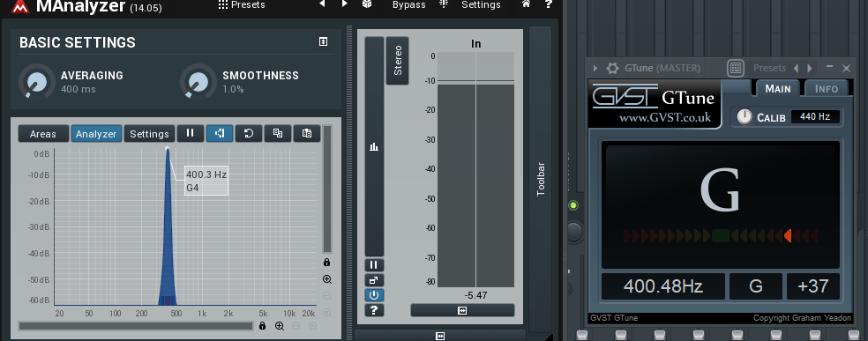Click the reset undo arrow icon
The width and height of the screenshot is (868, 341).
click(x=249, y=133)
